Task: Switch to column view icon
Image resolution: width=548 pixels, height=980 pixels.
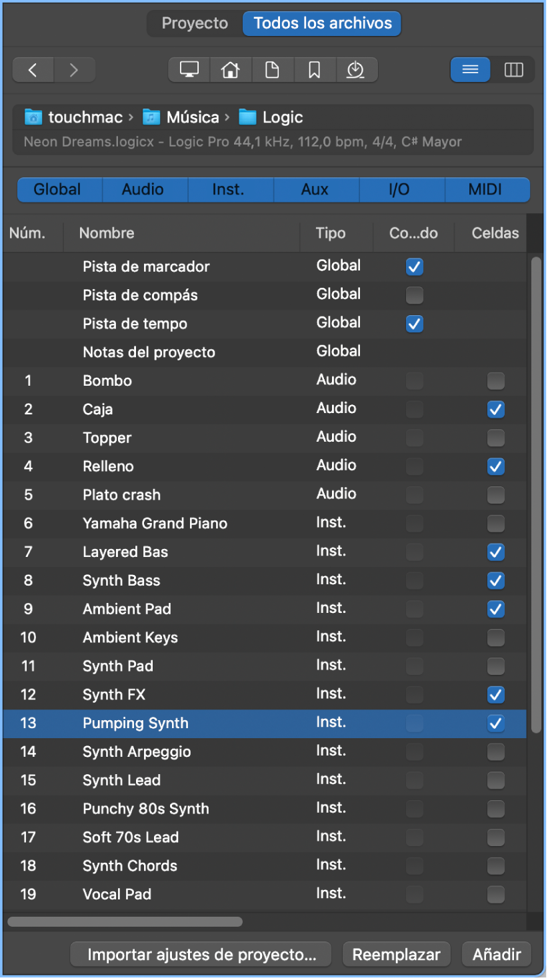Action: point(513,70)
